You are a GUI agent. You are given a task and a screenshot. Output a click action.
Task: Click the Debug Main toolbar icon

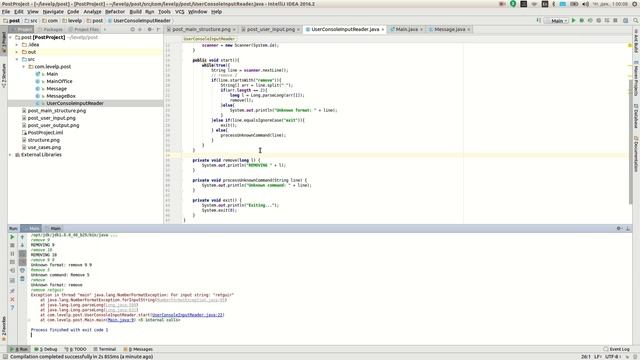coord(582,20)
